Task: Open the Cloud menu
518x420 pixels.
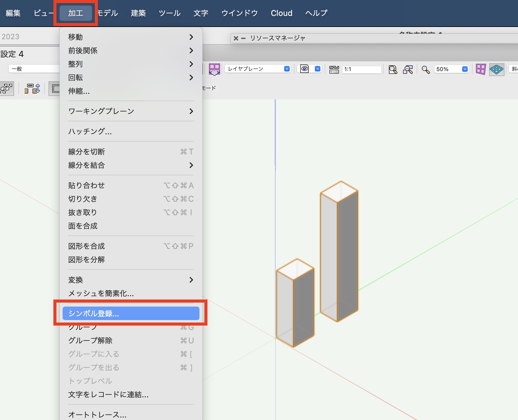Action: pyautogui.click(x=282, y=13)
